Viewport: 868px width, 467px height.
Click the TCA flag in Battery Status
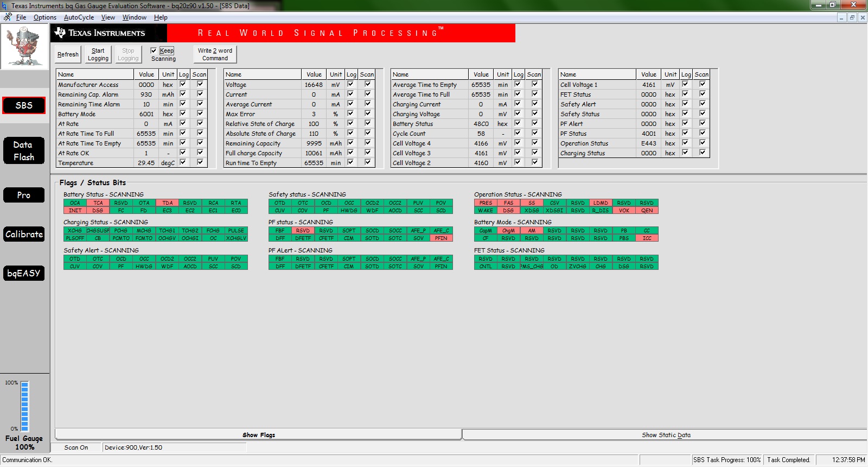tap(98, 203)
